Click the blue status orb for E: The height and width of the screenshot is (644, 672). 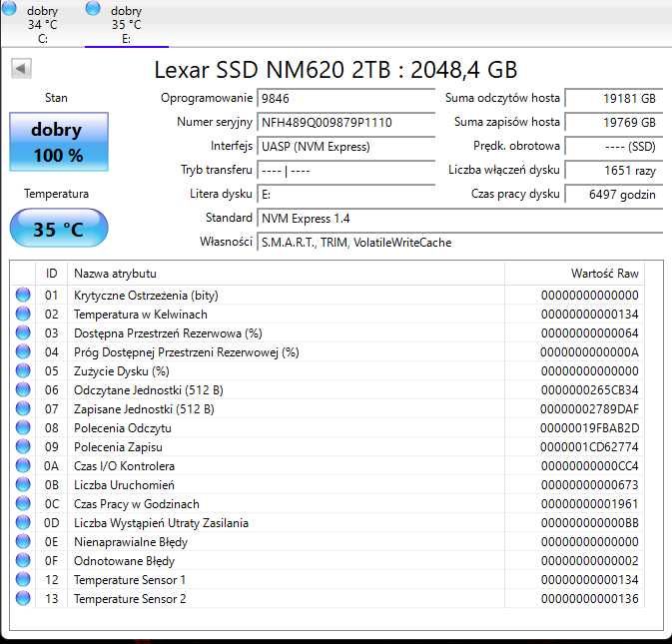93,9
